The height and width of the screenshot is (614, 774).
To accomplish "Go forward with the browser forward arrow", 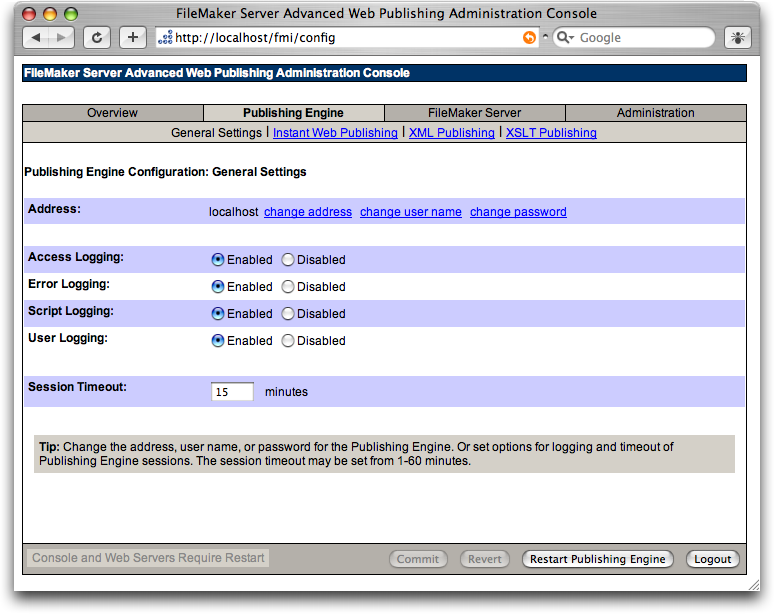I will coord(61,38).
